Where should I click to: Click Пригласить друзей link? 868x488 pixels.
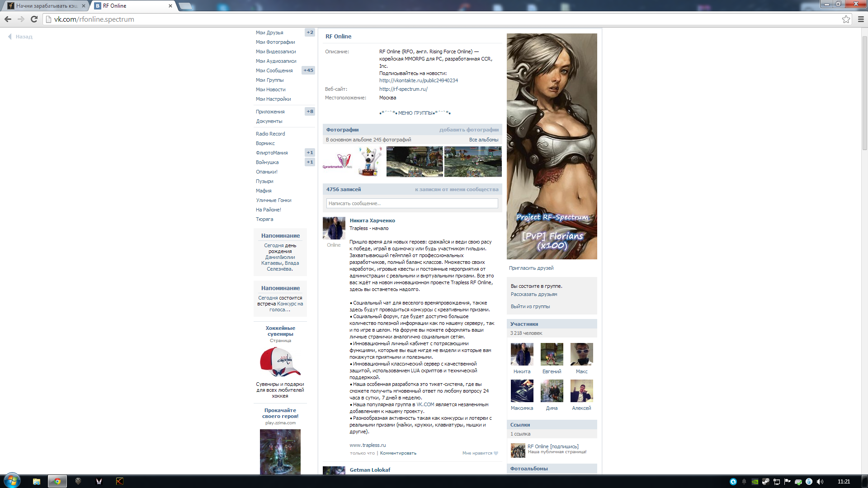click(x=531, y=268)
